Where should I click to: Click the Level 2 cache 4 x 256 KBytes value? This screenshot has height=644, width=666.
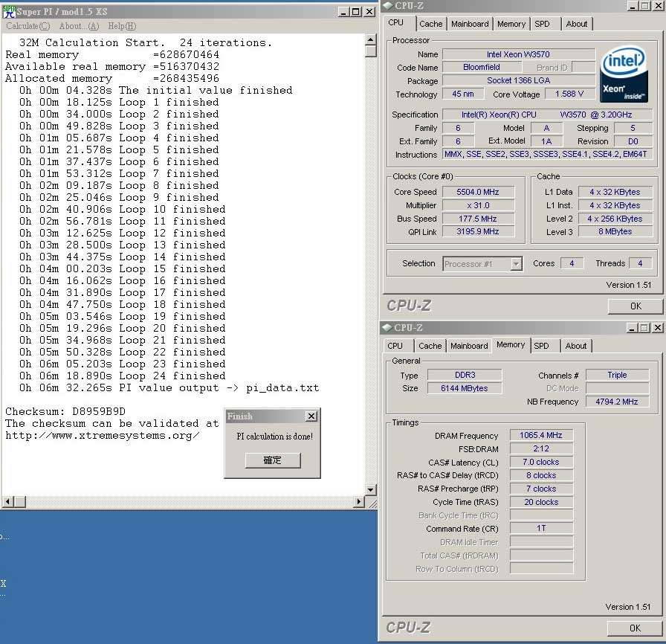click(x=615, y=219)
